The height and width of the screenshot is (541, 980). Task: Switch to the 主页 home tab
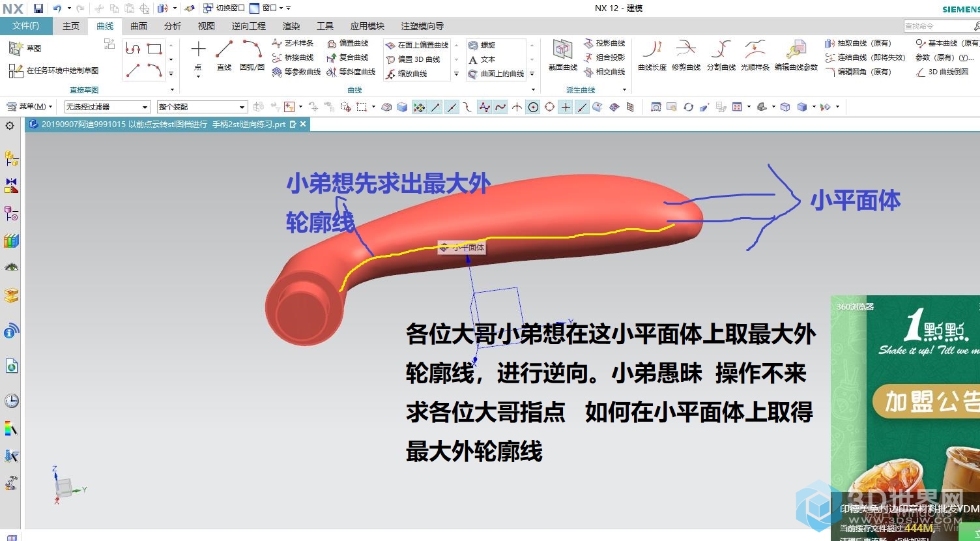click(71, 26)
